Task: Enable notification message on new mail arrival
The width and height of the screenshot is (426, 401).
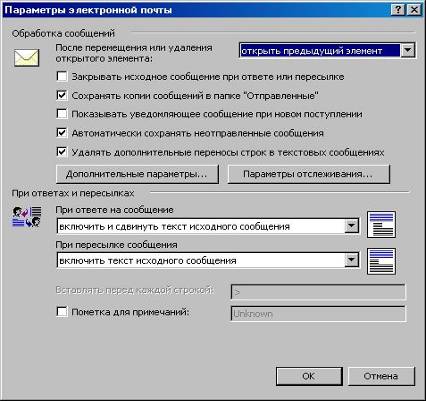Action: point(62,114)
